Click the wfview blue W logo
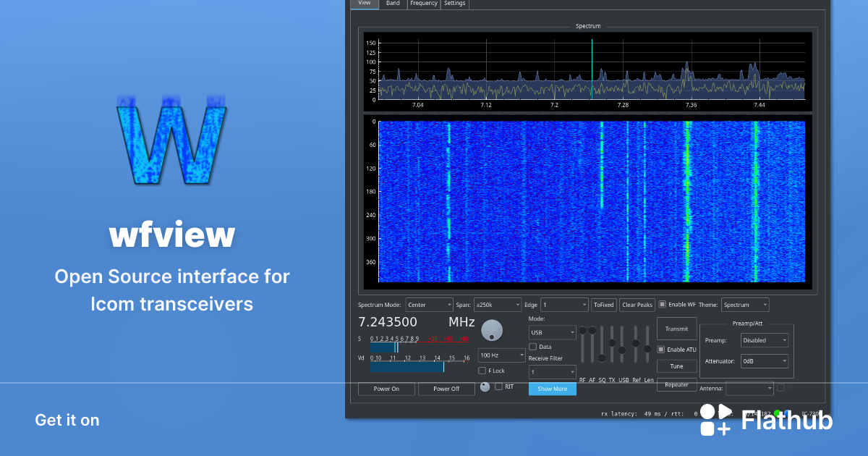Viewport: 868px width, 456px height. pos(171,143)
